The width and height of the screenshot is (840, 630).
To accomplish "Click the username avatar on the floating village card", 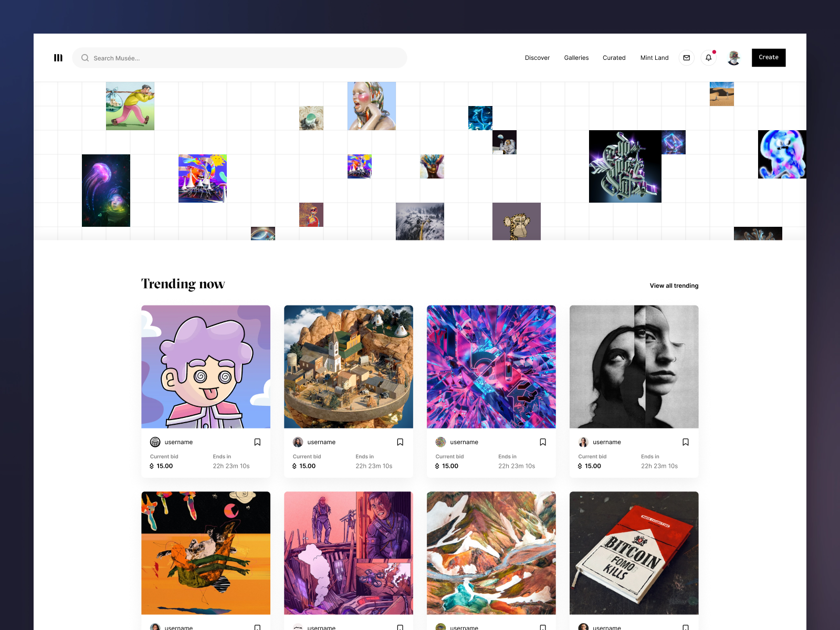I will click(298, 442).
